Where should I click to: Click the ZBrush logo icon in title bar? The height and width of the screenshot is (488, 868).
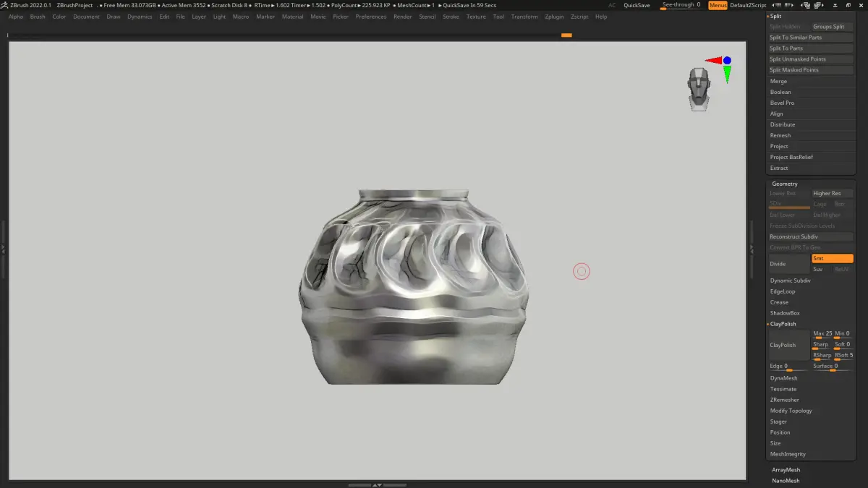tap(4, 5)
